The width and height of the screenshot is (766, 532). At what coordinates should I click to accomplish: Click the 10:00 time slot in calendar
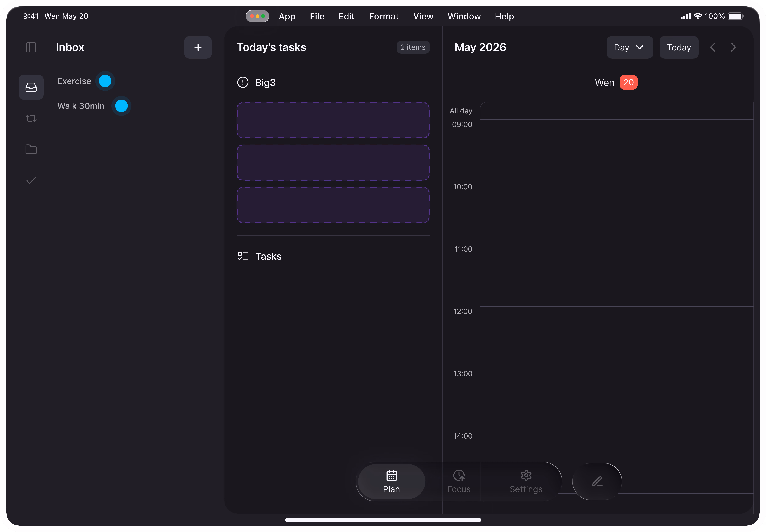(x=616, y=213)
